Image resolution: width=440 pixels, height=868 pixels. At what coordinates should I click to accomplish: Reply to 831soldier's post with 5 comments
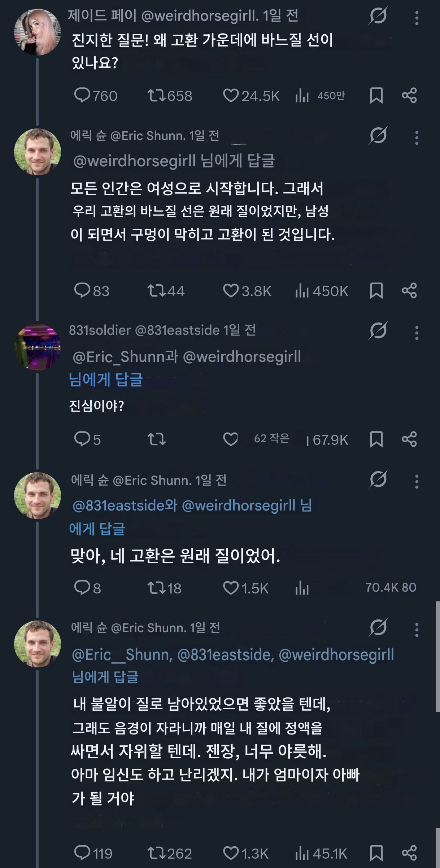pos(82,439)
